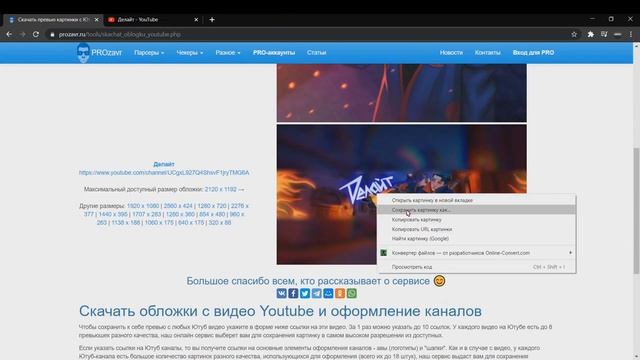Download the 2120 x 1192 max size cover

221,189
